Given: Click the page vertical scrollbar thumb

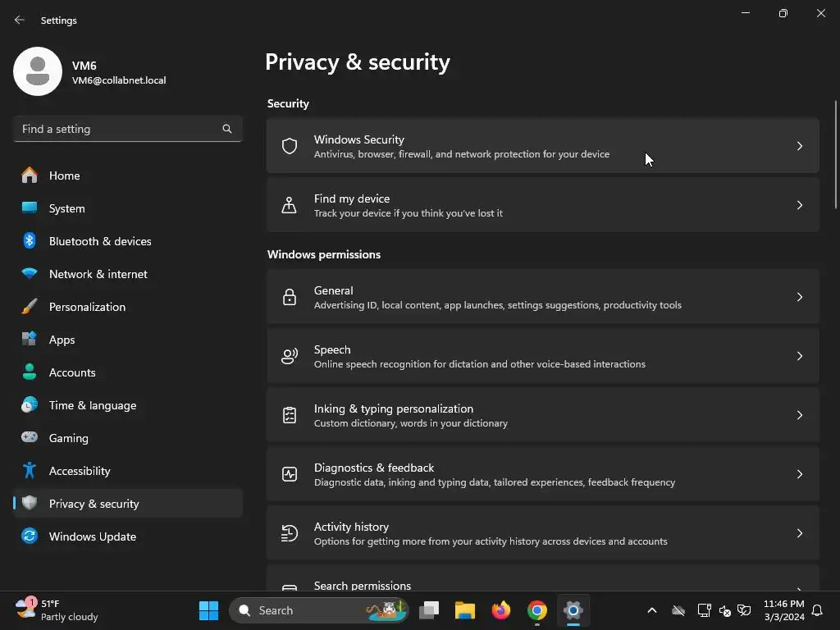Looking at the screenshot, I should pos(836,154).
